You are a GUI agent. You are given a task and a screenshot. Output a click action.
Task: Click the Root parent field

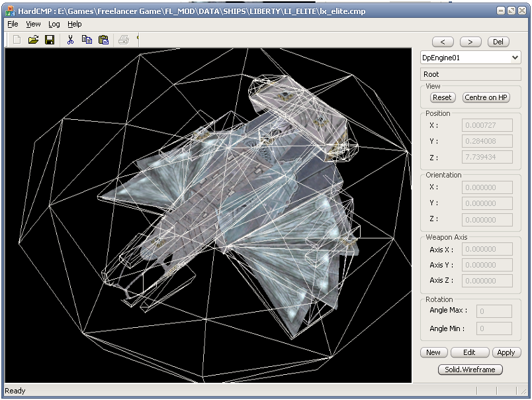tap(470, 74)
